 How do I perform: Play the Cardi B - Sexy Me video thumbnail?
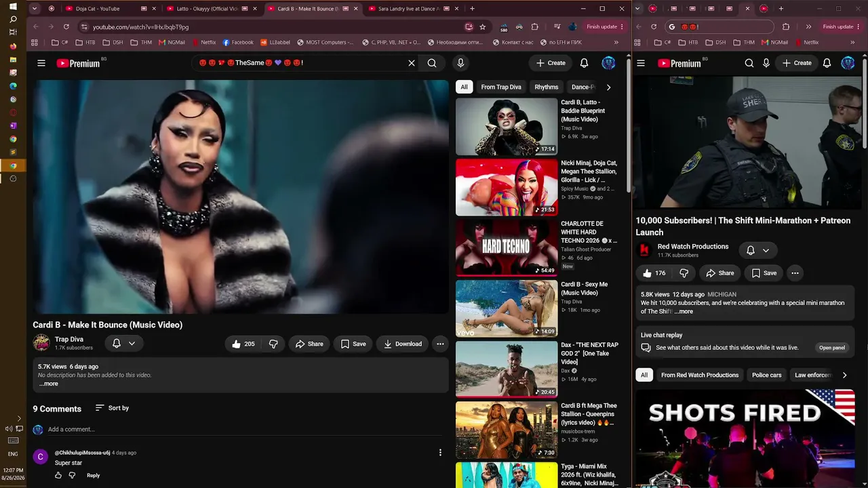point(507,308)
